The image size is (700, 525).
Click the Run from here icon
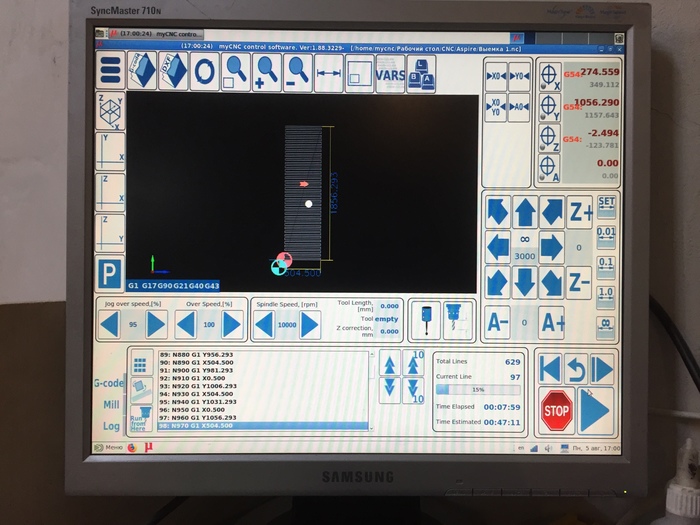[139, 412]
